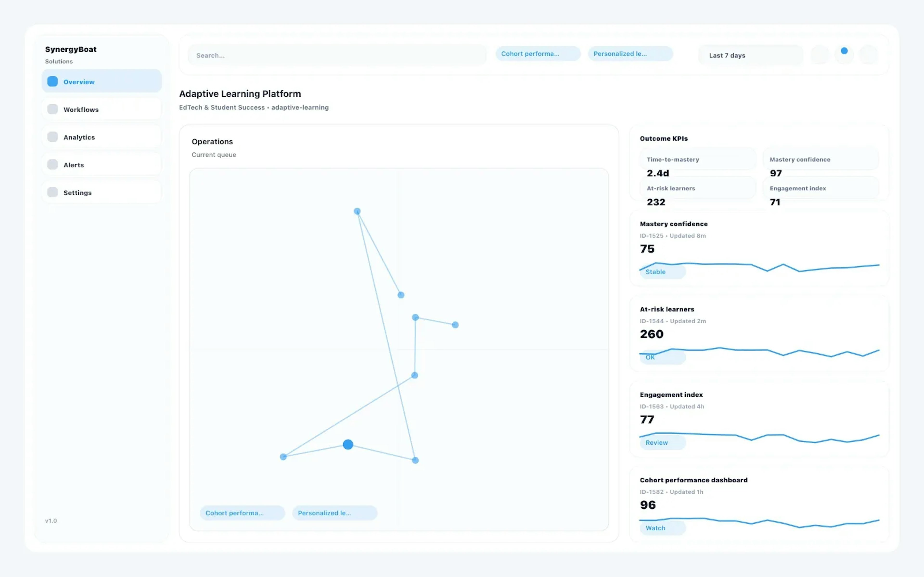Open Analytics via its sidebar icon
The height and width of the screenshot is (577, 924).
[x=52, y=137]
